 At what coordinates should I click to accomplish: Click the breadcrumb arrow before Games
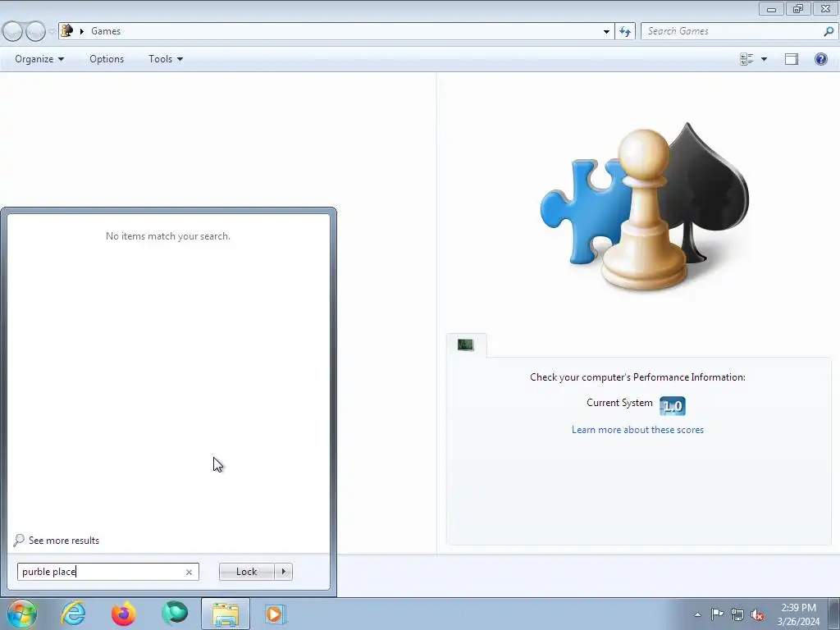(x=81, y=31)
